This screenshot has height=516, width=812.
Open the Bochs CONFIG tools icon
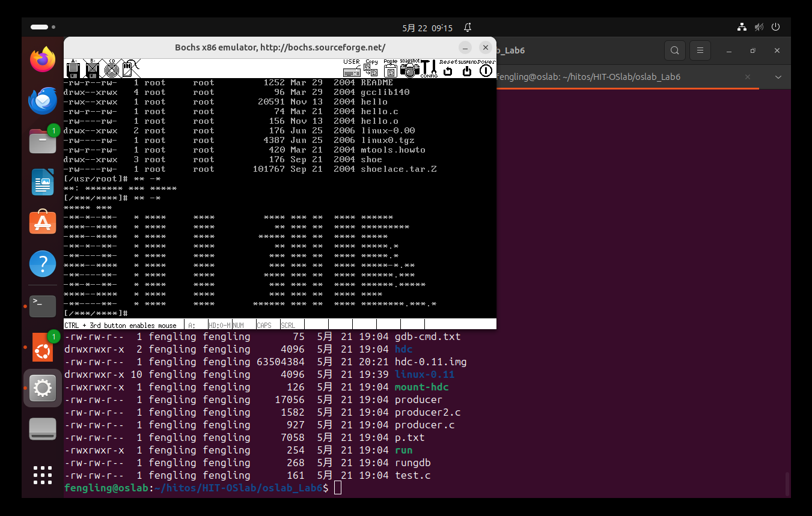coord(429,69)
